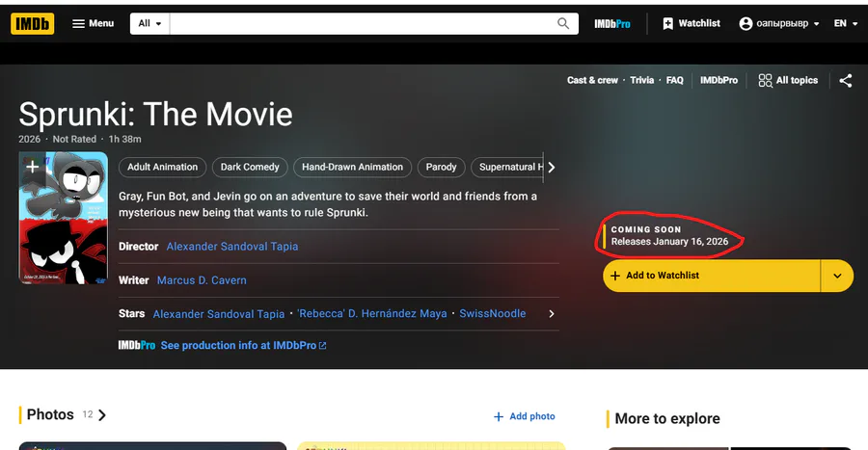Open the EN language dropdown
The image size is (868, 450).
pyautogui.click(x=845, y=24)
